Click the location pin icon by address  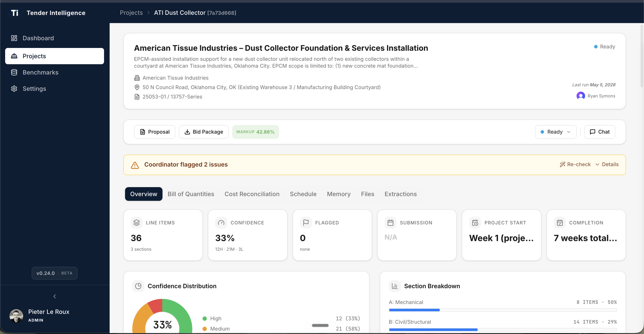(137, 87)
